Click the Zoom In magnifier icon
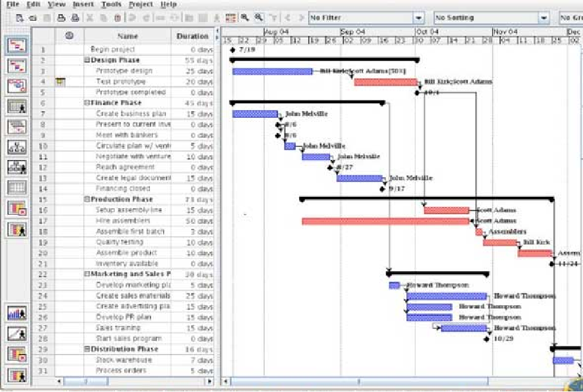 pyautogui.click(x=245, y=18)
